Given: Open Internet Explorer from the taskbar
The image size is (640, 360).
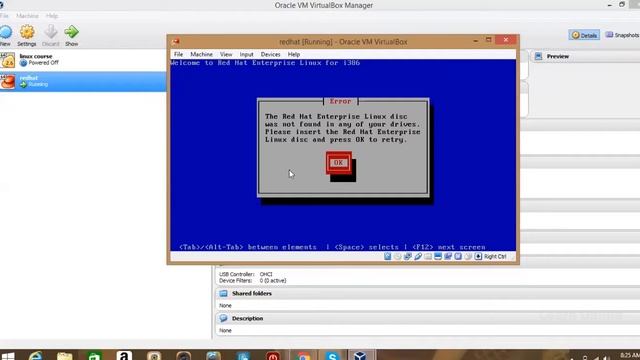Looking at the screenshot, I should click(36, 356).
